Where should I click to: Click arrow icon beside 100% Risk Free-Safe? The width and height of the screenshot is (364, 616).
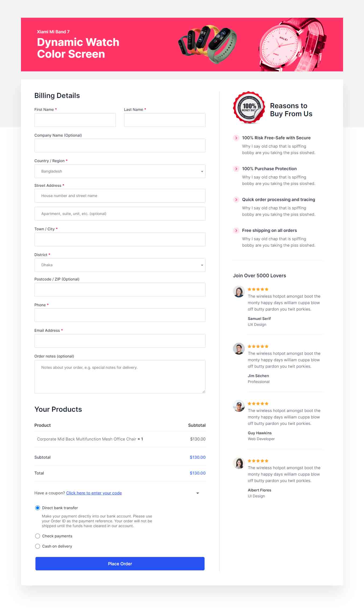(x=236, y=138)
